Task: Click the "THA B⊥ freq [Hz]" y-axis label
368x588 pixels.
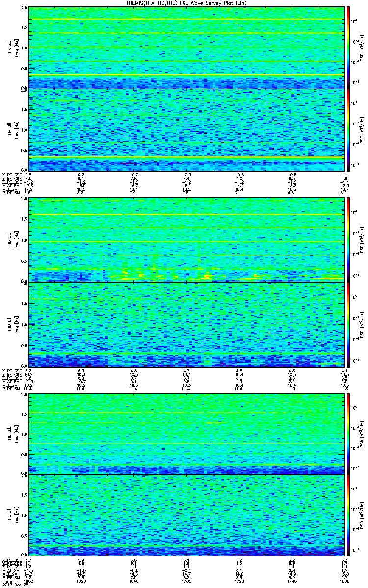Action: point(13,48)
